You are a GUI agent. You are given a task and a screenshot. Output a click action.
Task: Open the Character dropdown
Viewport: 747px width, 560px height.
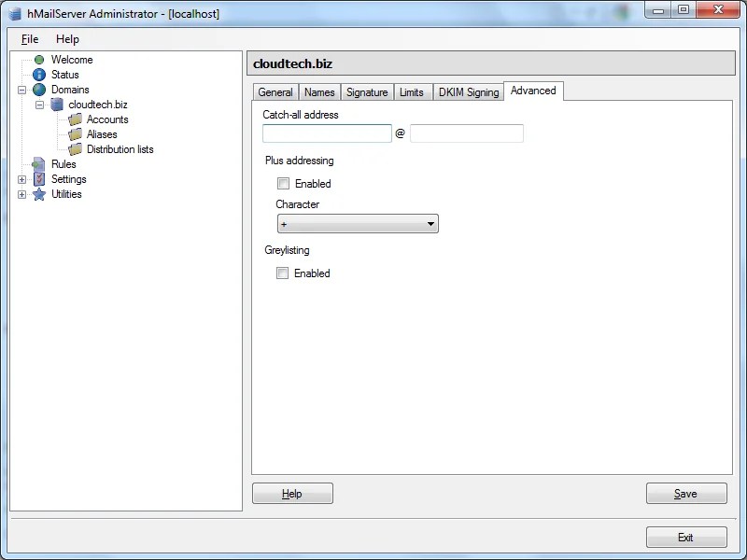[358, 224]
